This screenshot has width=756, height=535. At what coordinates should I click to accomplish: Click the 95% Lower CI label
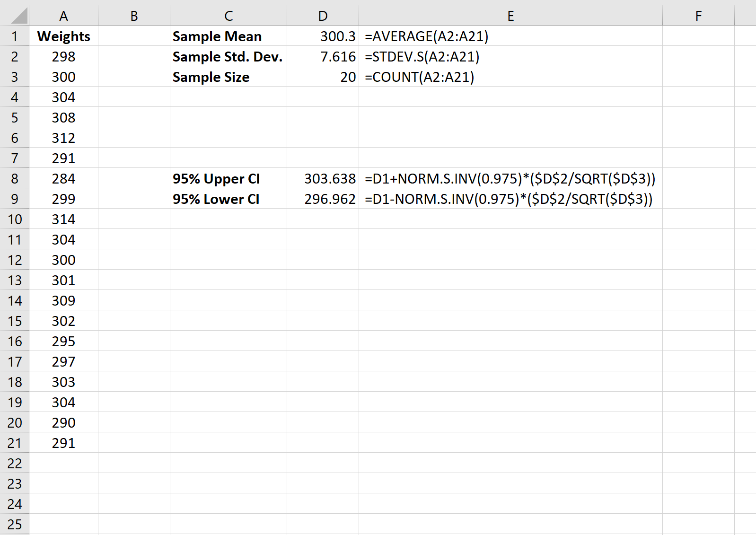[216, 199]
